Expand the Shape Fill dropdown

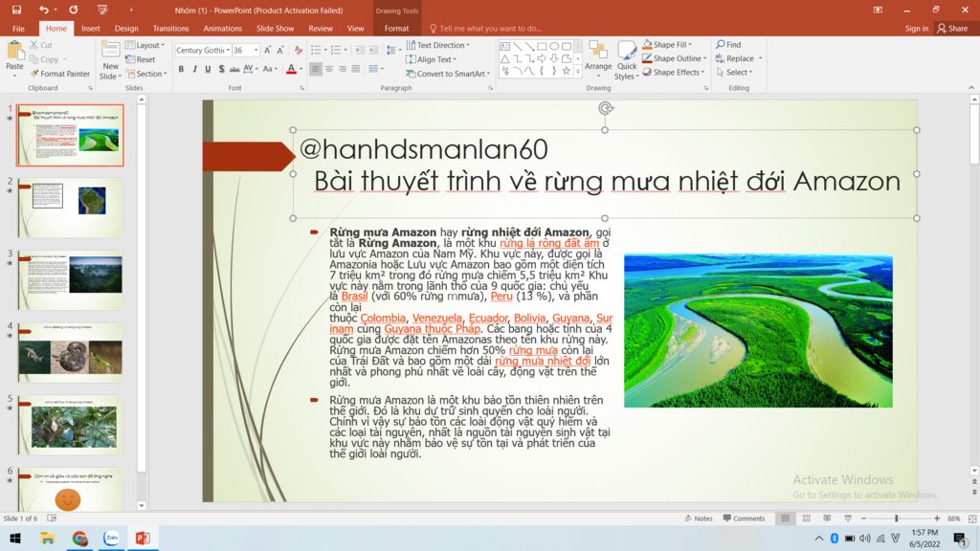point(705,45)
